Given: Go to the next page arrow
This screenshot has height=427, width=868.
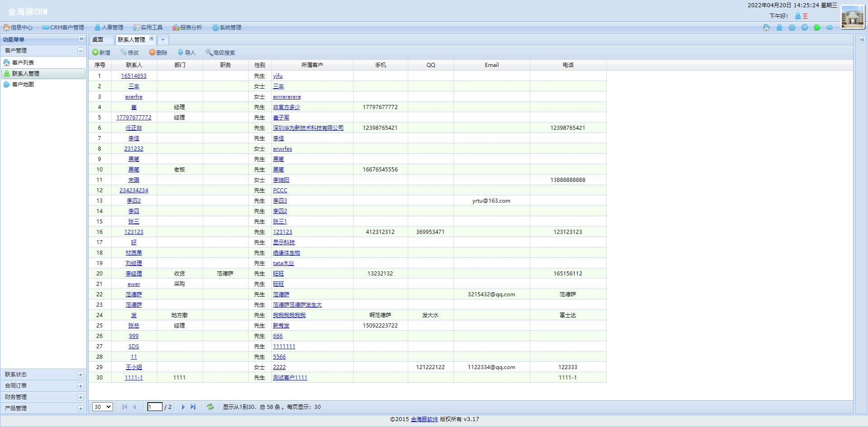Looking at the screenshot, I should (183, 407).
